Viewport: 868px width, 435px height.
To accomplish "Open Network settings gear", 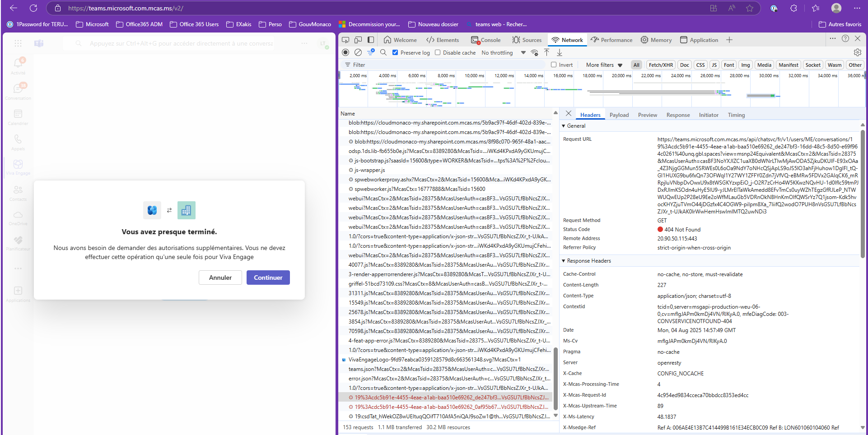I will [x=857, y=52].
